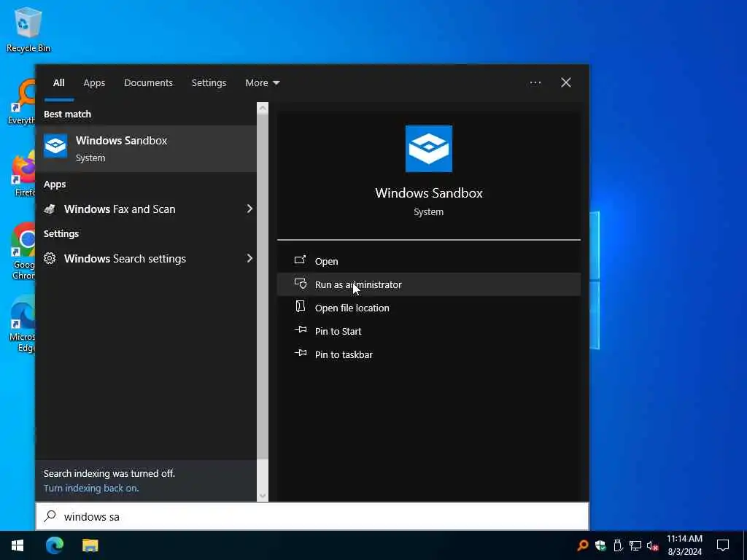Click the results list scrollbar track
The width and height of the screenshot is (747, 560).
click(x=263, y=302)
